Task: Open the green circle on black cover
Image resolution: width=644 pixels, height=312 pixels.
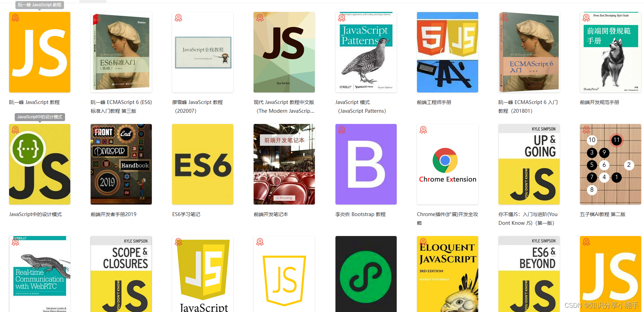Action: point(366,274)
